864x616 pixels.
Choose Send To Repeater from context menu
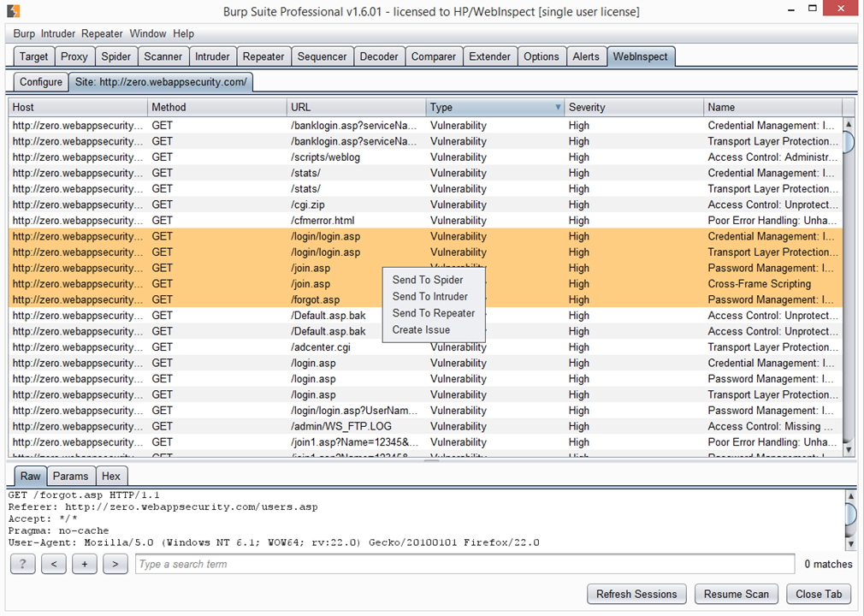pyautogui.click(x=433, y=313)
